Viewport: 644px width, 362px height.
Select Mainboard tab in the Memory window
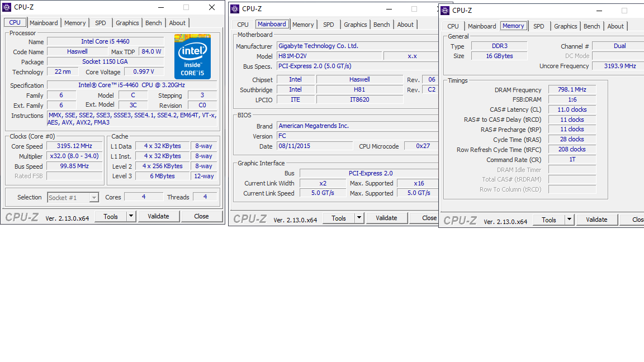pos(482,26)
